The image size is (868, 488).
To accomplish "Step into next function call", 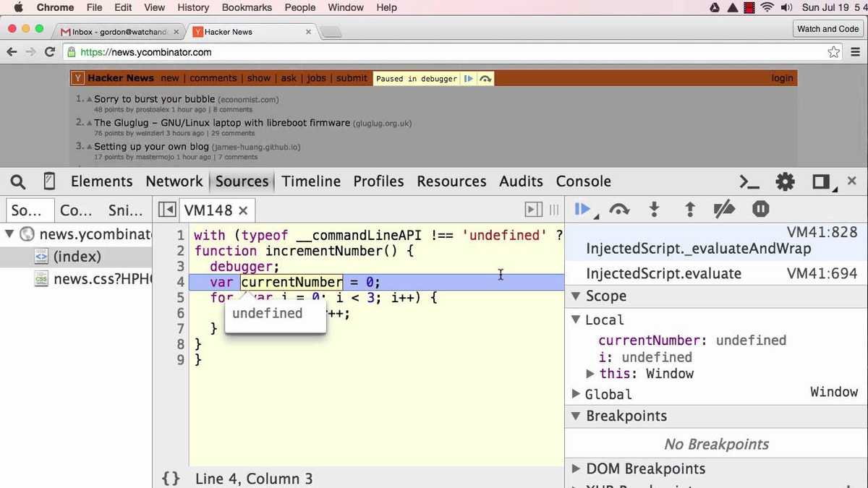I will click(654, 209).
